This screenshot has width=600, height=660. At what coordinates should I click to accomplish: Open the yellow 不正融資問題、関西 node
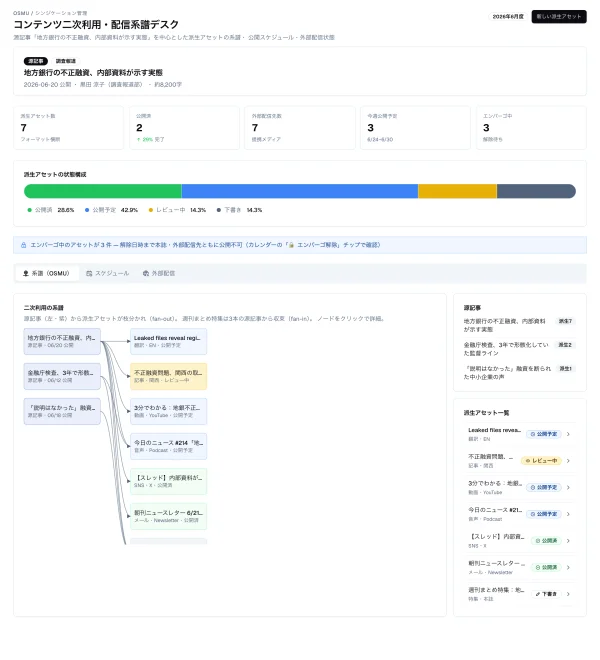tap(168, 376)
